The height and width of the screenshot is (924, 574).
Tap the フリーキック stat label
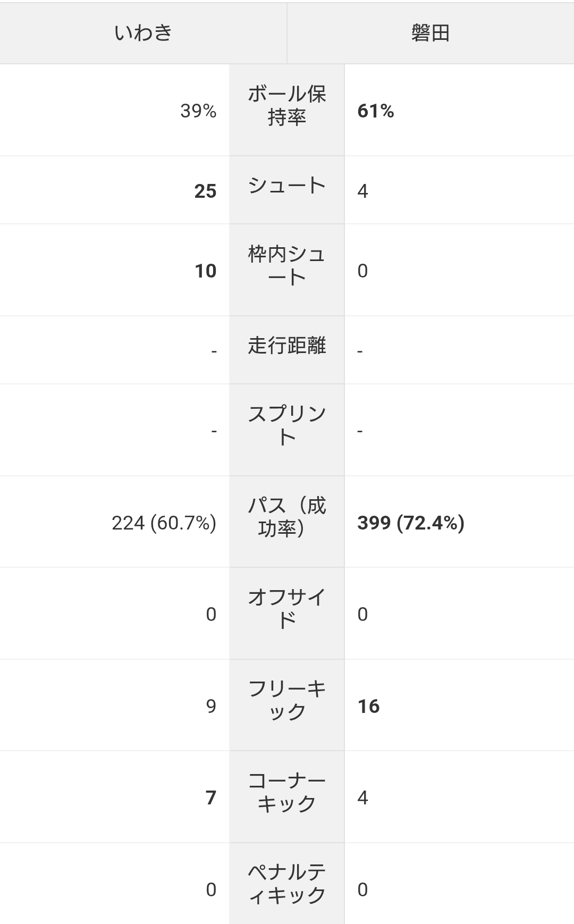coord(287,701)
